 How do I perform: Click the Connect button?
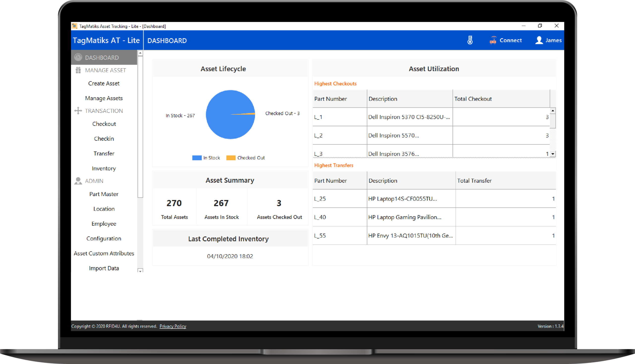pyautogui.click(x=511, y=40)
